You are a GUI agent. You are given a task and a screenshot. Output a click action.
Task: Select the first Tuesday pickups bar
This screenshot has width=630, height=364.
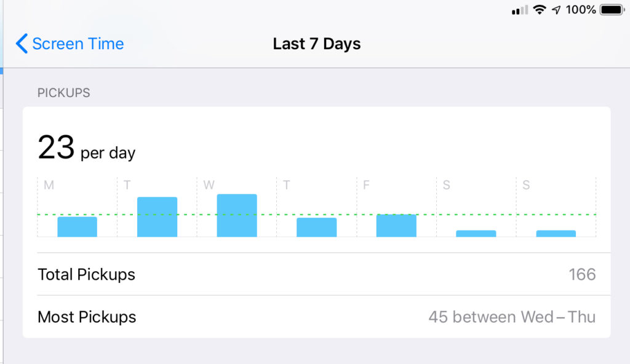tap(157, 217)
